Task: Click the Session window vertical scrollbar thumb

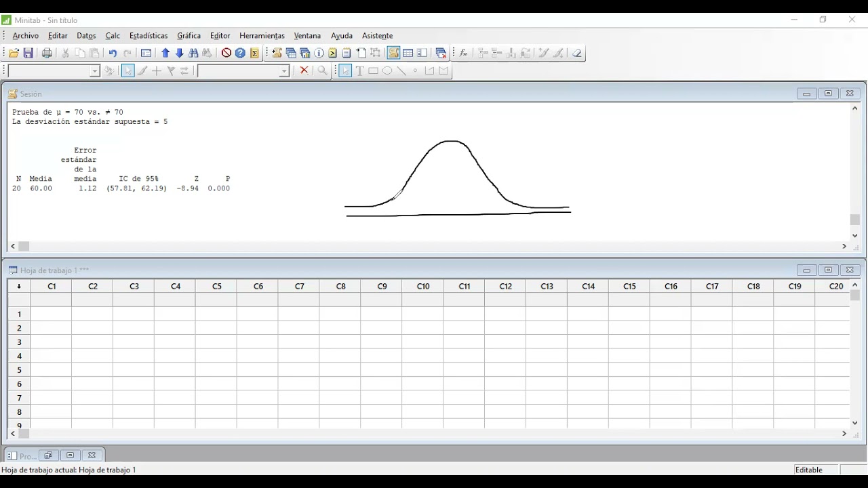Action: (x=855, y=220)
